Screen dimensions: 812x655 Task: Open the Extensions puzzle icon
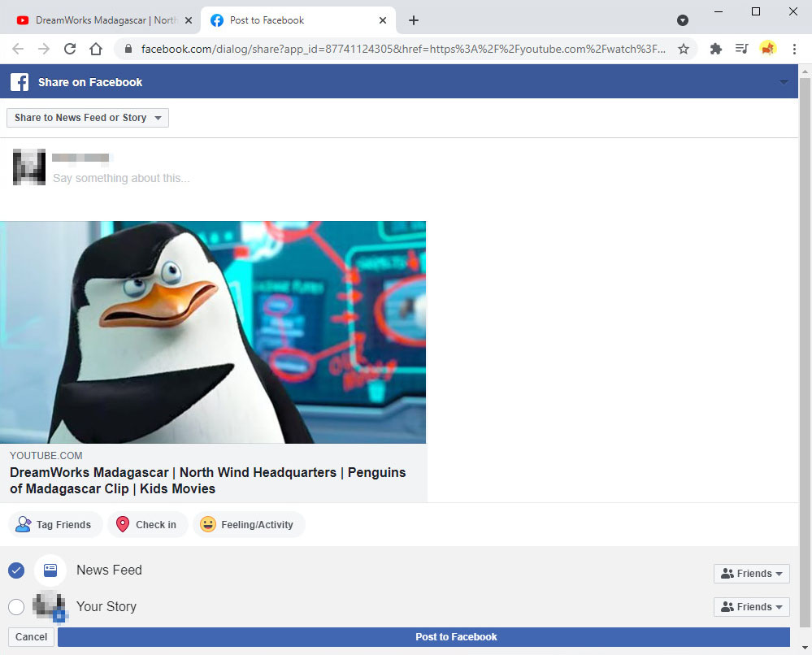pyautogui.click(x=715, y=49)
